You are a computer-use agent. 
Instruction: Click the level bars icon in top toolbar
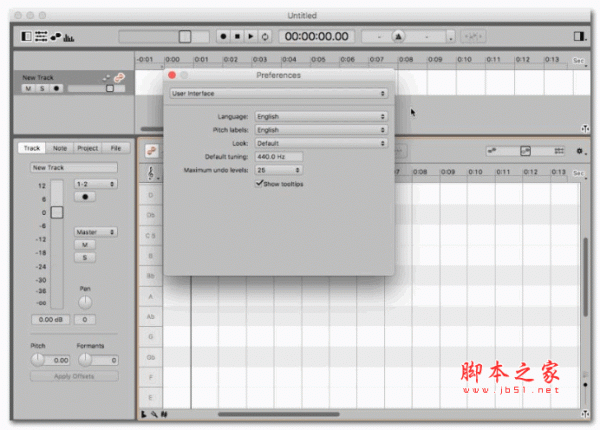click(x=69, y=37)
